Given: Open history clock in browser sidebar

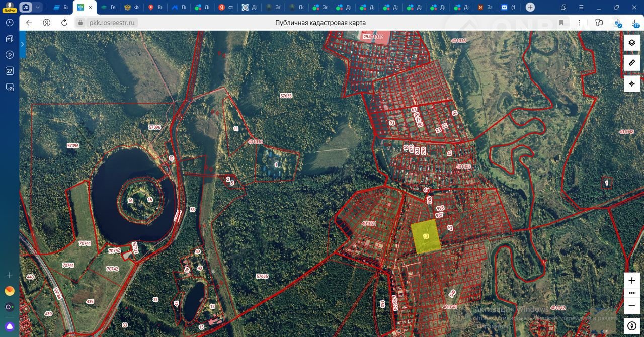Looking at the screenshot, I should point(10,23).
